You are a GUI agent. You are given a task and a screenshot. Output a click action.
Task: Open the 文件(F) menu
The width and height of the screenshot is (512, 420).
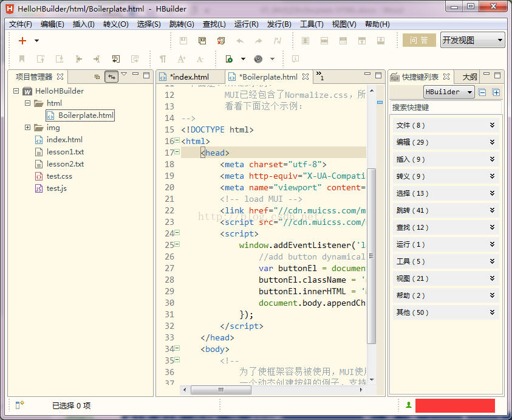21,24
